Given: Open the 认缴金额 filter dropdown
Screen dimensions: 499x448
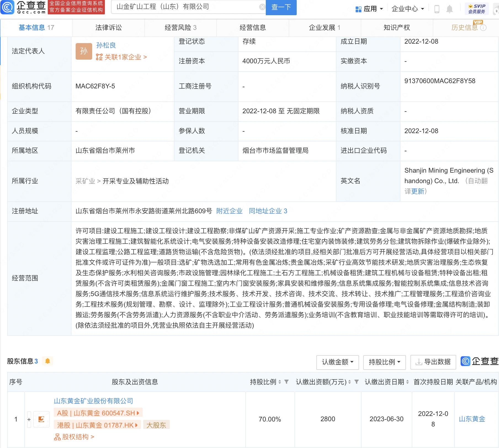Looking at the screenshot, I should (x=338, y=362).
